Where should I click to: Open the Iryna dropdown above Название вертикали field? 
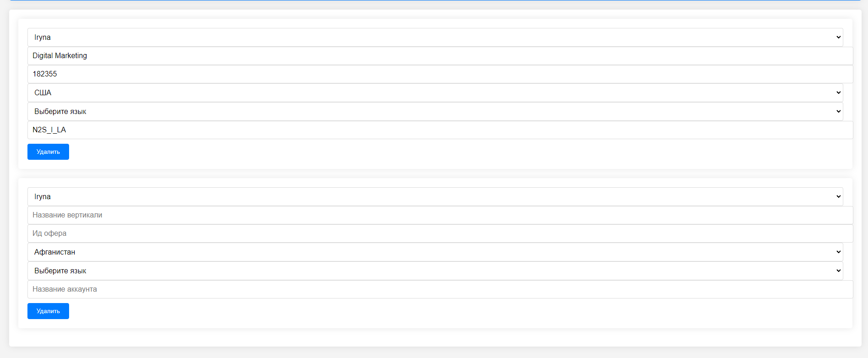click(x=435, y=196)
